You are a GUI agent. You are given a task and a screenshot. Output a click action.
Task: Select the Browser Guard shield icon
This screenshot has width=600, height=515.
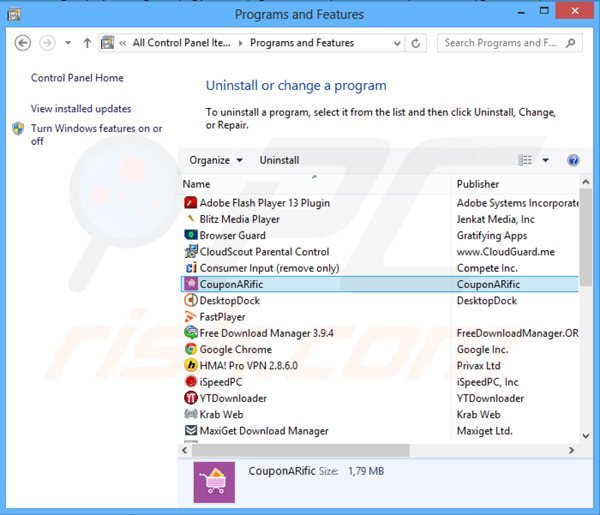191,235
